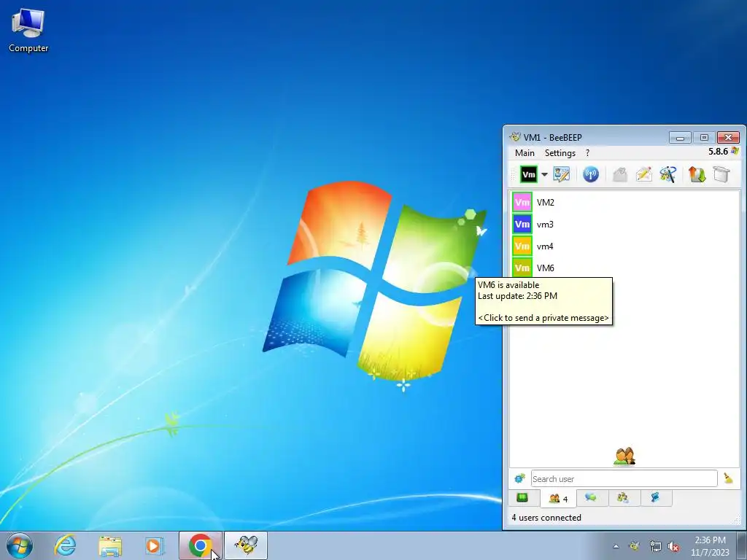Open the Main menu in BeeBEEP
Screen dimensions: 747x560
[525, 153]
